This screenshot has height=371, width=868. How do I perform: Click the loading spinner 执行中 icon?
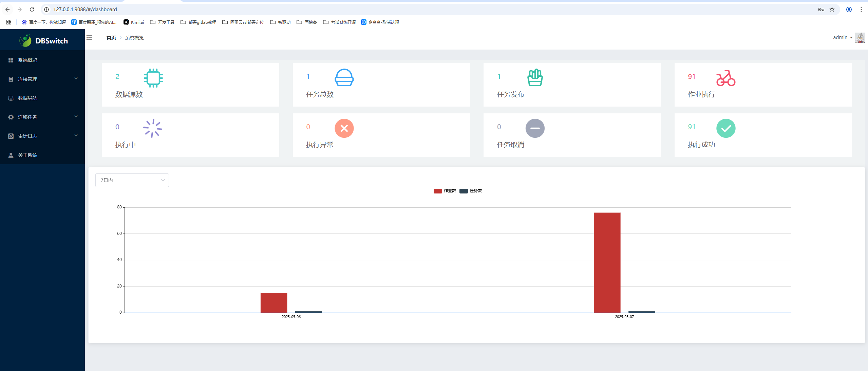pyautogui.click(x=153, y=128)
